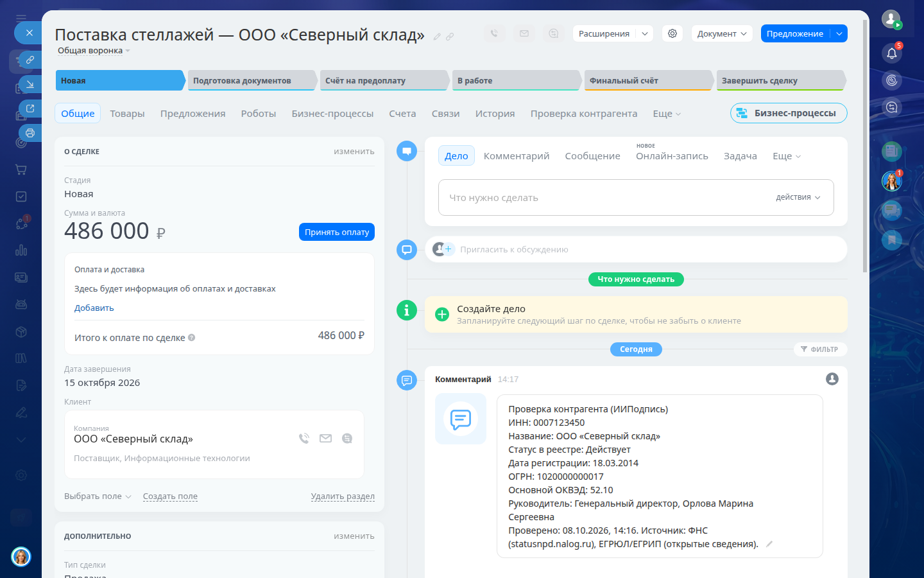The width and height of the screenshot is (924, 578).
Task: Click the phone call icon in the header
Action: point(494,33)
